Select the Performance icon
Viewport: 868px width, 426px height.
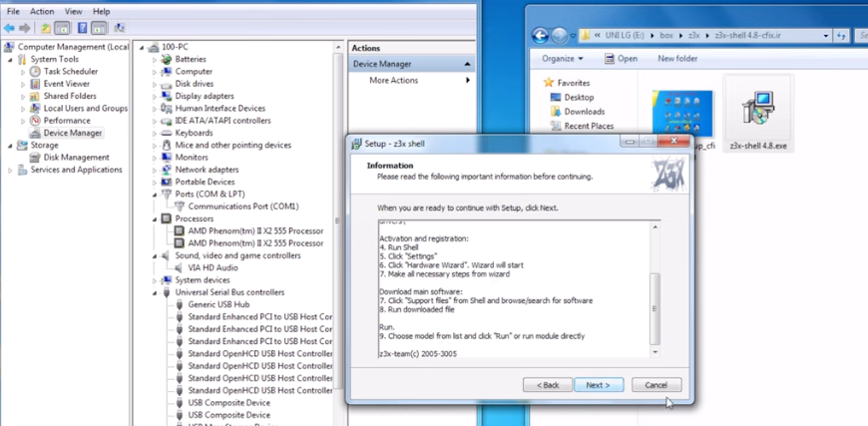[x=35, y=120]
